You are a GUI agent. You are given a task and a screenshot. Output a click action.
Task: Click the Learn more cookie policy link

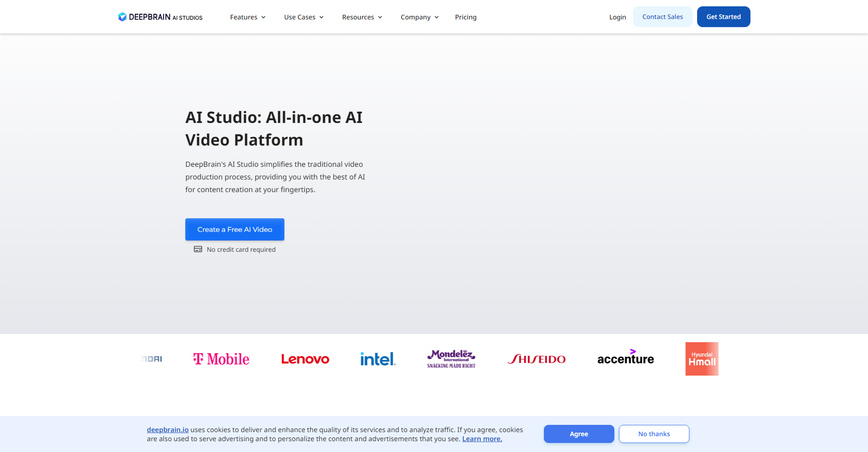coord(481,438)
